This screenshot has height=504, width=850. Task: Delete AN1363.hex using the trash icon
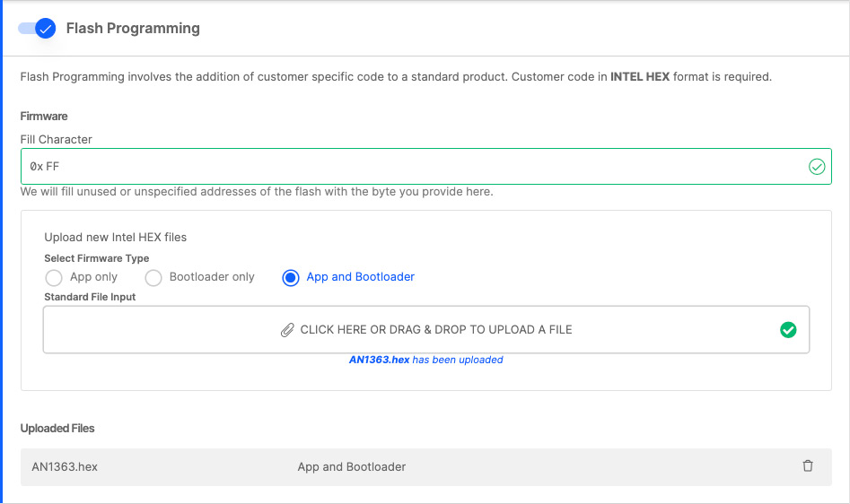tap(808, 466)
